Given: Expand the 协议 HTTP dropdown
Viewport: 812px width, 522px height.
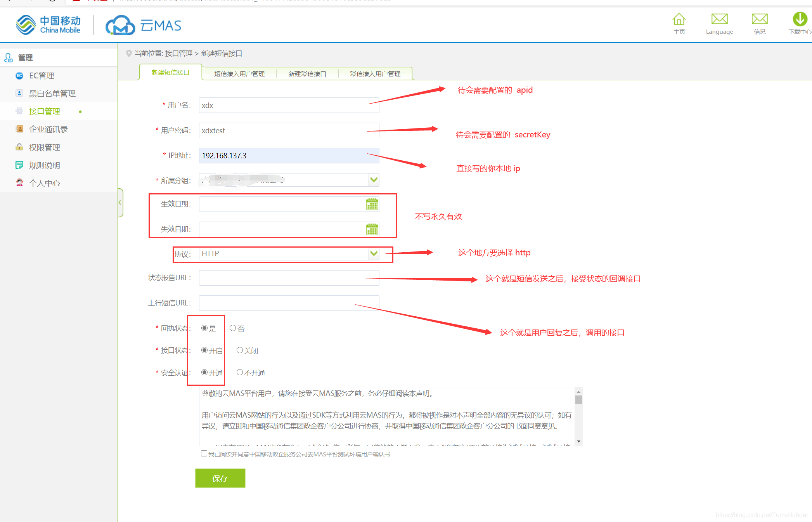Looking at the screenshot, I should tap(374, 253).
